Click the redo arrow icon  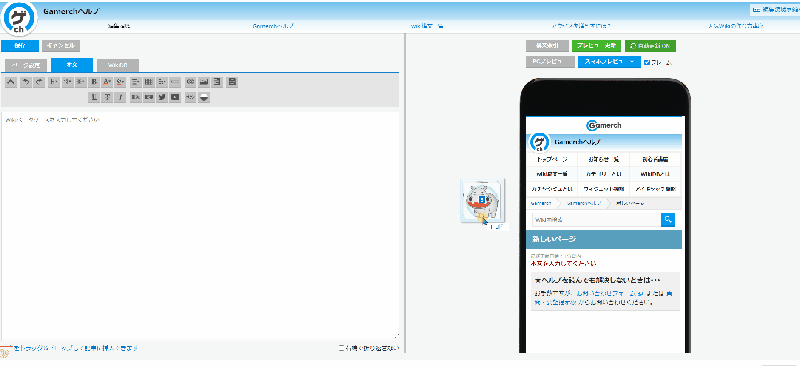pyautogui.click(x=39, y=82)
